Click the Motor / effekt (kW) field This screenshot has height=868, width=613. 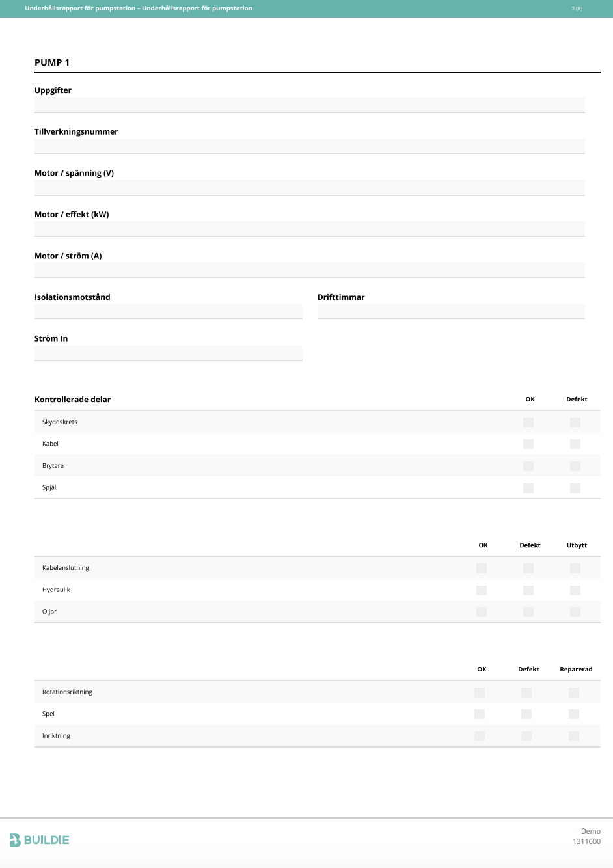[x=310, y=229]
